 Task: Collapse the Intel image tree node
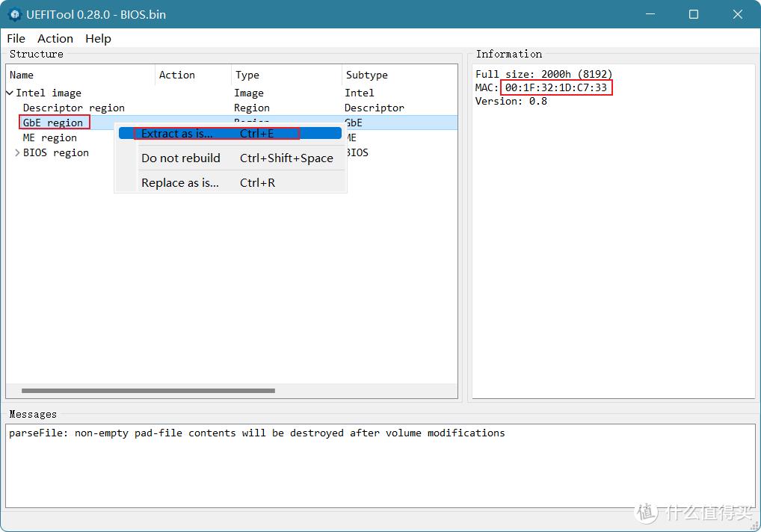pyautogui.click(x=10, y=93)
